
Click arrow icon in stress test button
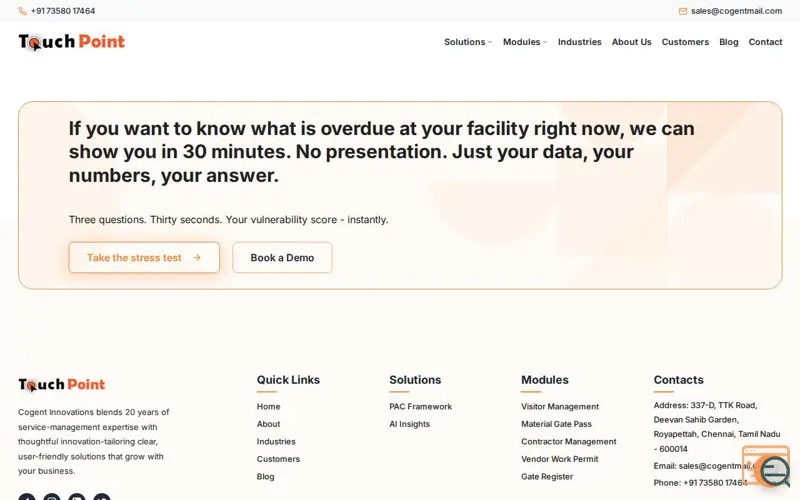[x=197, y=258]
